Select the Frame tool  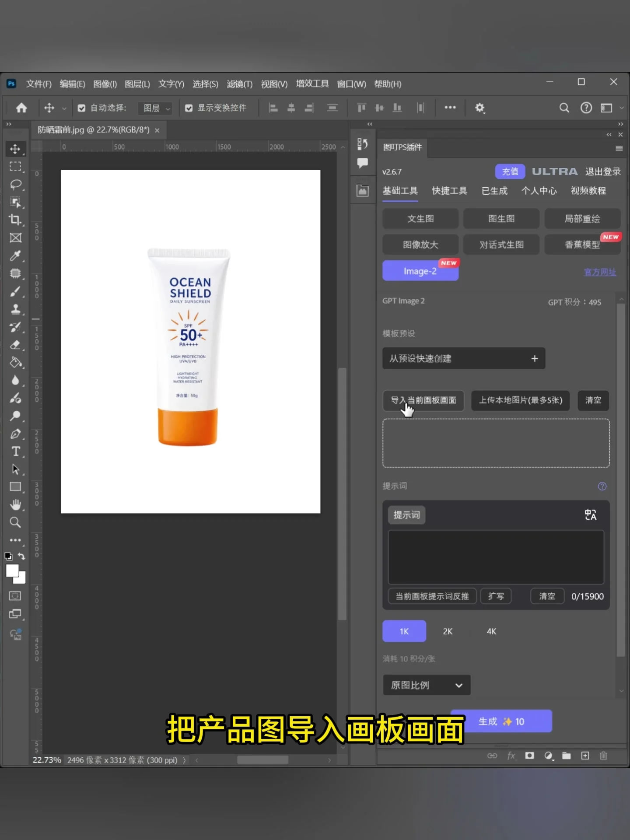tap(15, 238)
